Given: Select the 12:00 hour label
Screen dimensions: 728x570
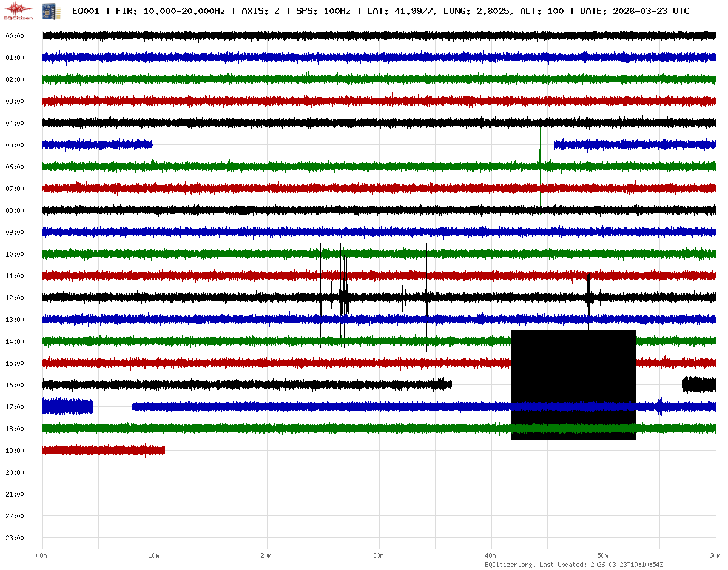Looking at the screenshot, I should pyautogui.click(x=15, y=298).
